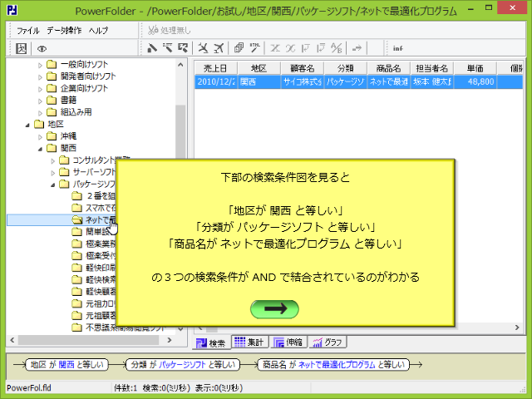Viewport: 532px width, 399px height.
Task: Click the greyed-out right-arrow toolbar icon
Action: click(x=357, y=48)
